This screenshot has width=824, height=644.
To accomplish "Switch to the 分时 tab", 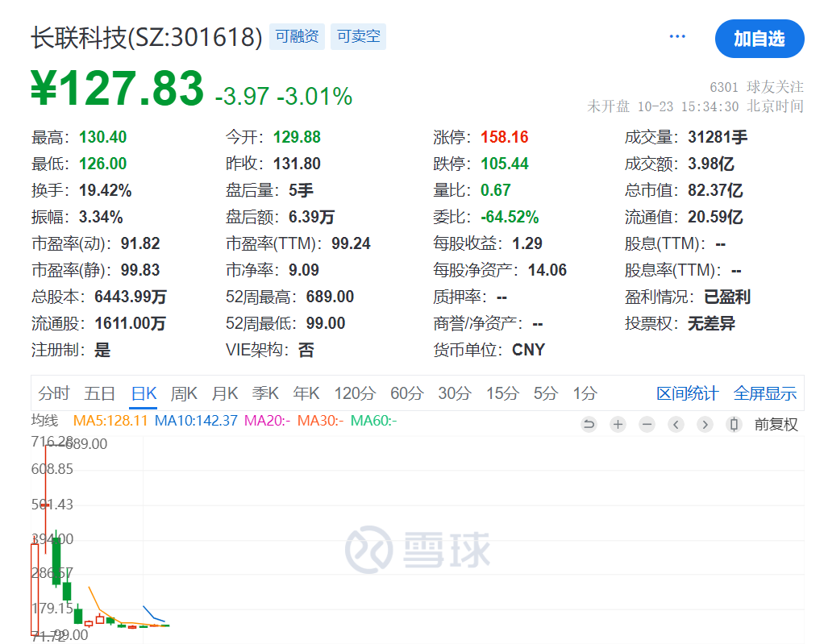I will pos(53,393).
